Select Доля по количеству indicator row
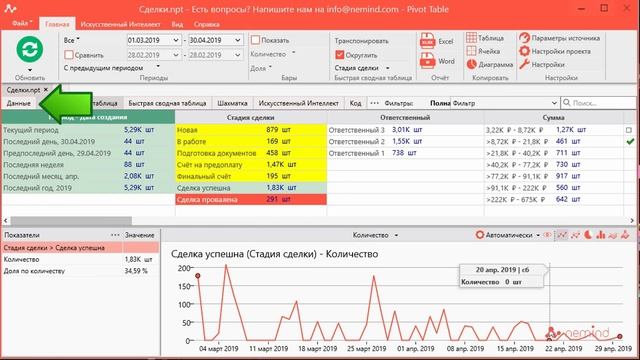Screen dimensions: 640x360 coord(80,271)
